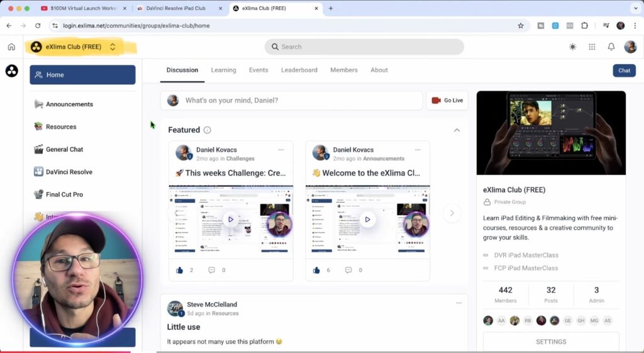Click the Chat button
The width and height of the screenshot is (644, 353).
(624, 70)
